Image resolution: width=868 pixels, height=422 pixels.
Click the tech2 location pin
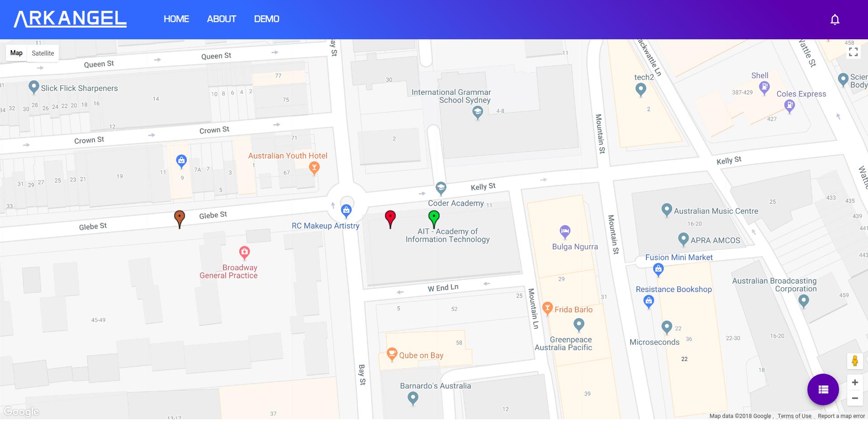(x=640, y=90)
